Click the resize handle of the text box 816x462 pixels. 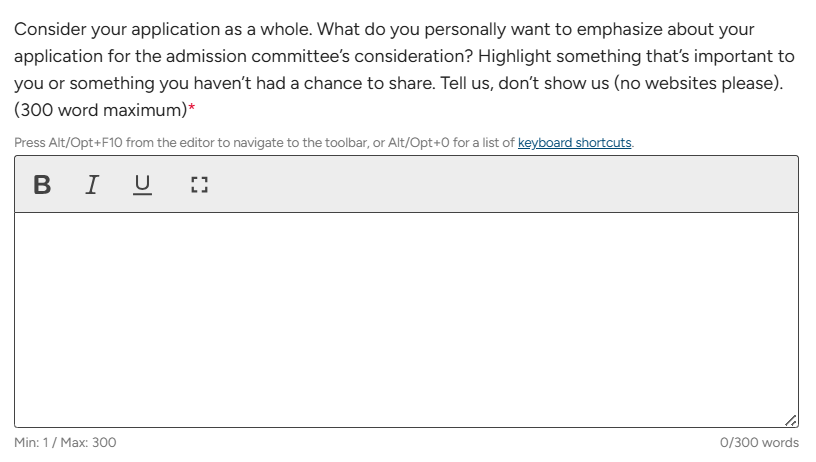(x=791, y=421)
